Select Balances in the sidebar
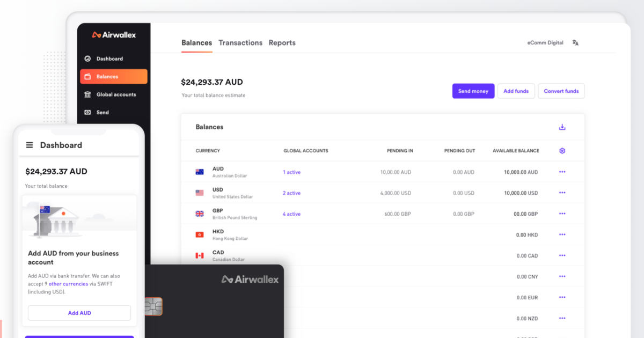 (x=113, y=77)
